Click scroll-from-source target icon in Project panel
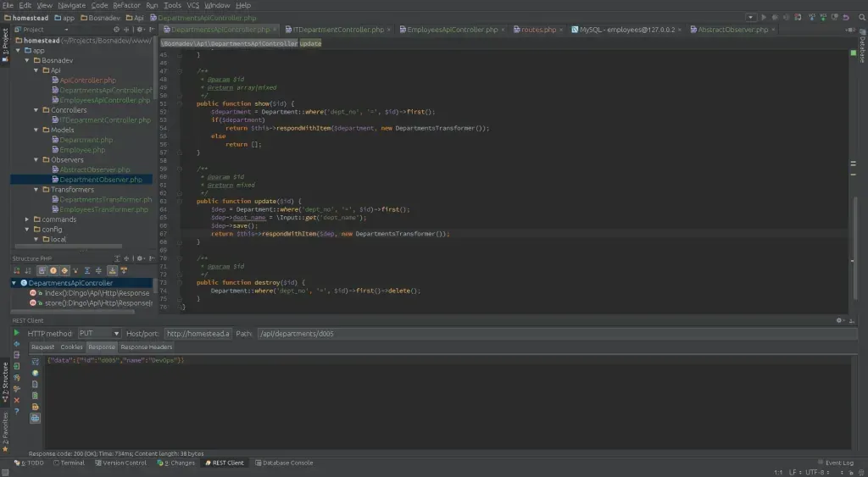Viewport: 868px width, 477px height. pos(116,30)
